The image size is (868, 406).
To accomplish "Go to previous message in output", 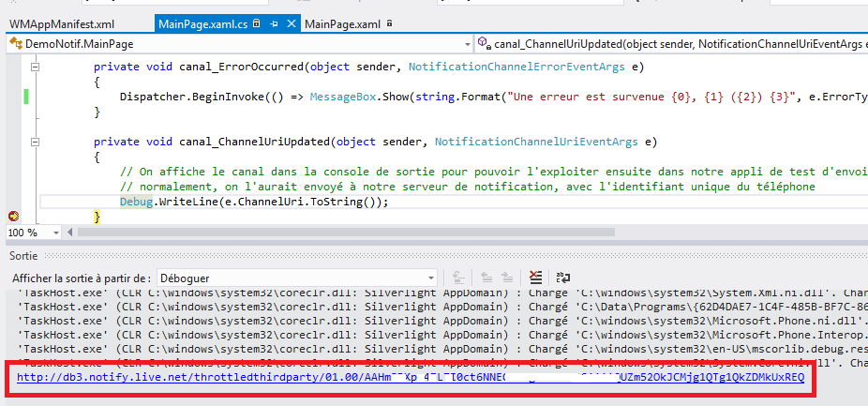I will tap(486, 278).
